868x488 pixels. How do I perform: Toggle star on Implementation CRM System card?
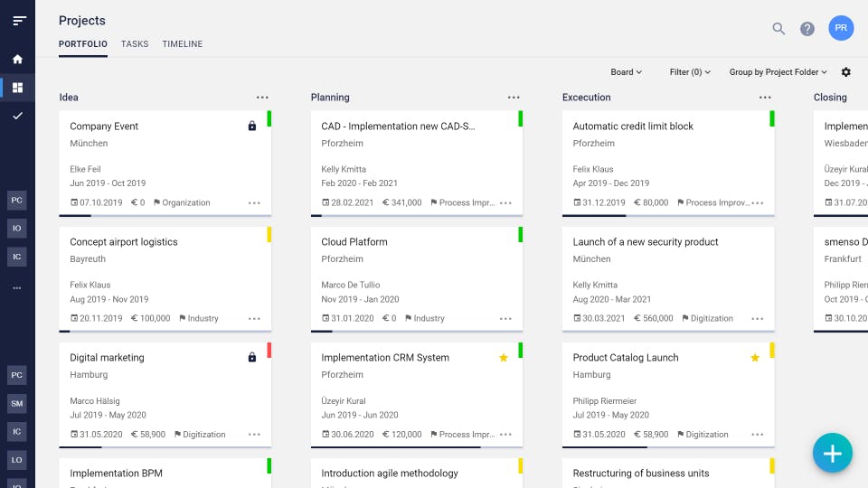tap(504, 358)
